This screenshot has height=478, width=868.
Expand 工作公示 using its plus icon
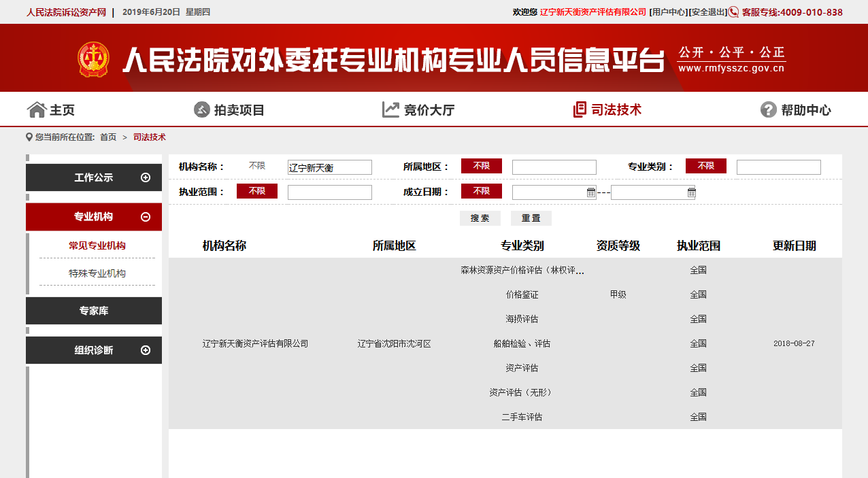click(x=146, y=177)
